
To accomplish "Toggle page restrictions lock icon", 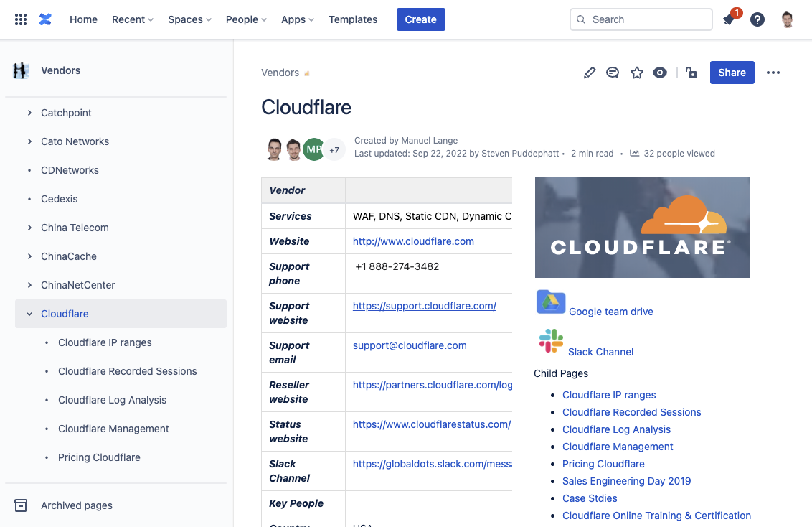I will tap(691, 73).
